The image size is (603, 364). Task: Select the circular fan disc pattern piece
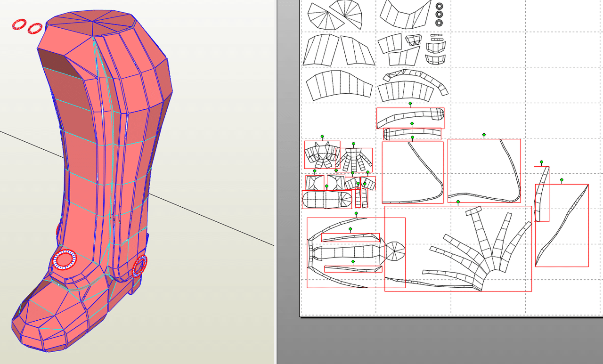[x=395, y=251]
